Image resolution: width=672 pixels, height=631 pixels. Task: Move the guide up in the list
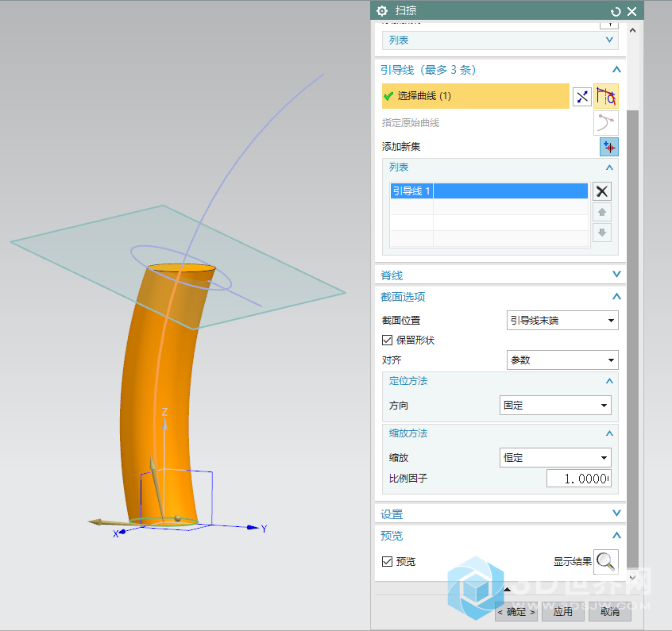[x=602, y=212]
